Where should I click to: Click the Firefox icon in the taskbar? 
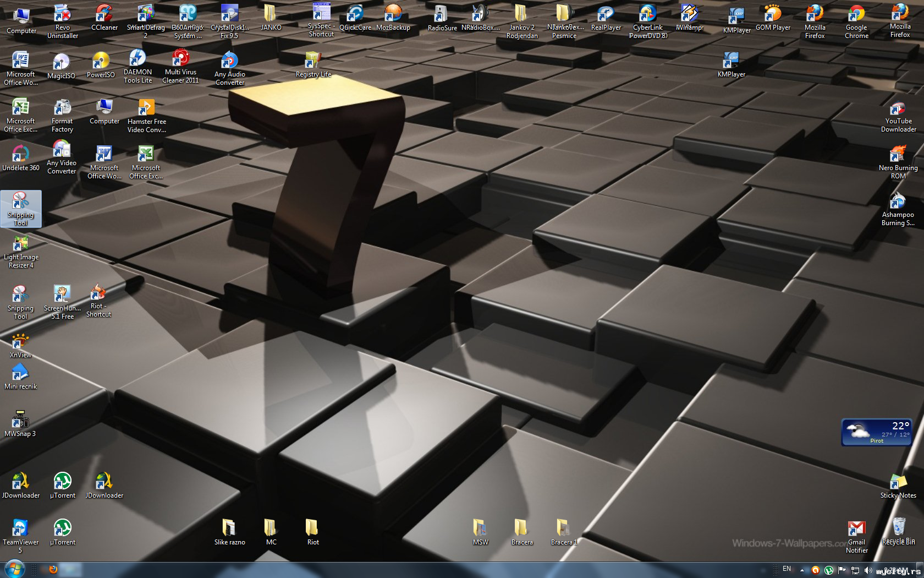(53, 570)
